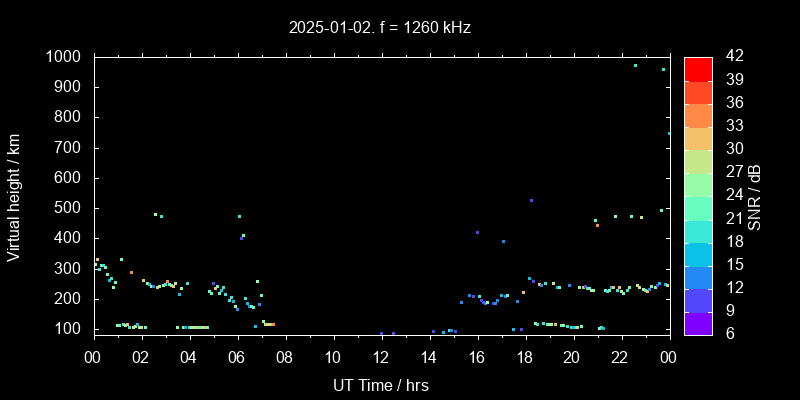Image resolution: width=800 pixels, height=400 pixels.
Task: Click the 'UT Time / hrs' axis label
Action: [380, 384]
